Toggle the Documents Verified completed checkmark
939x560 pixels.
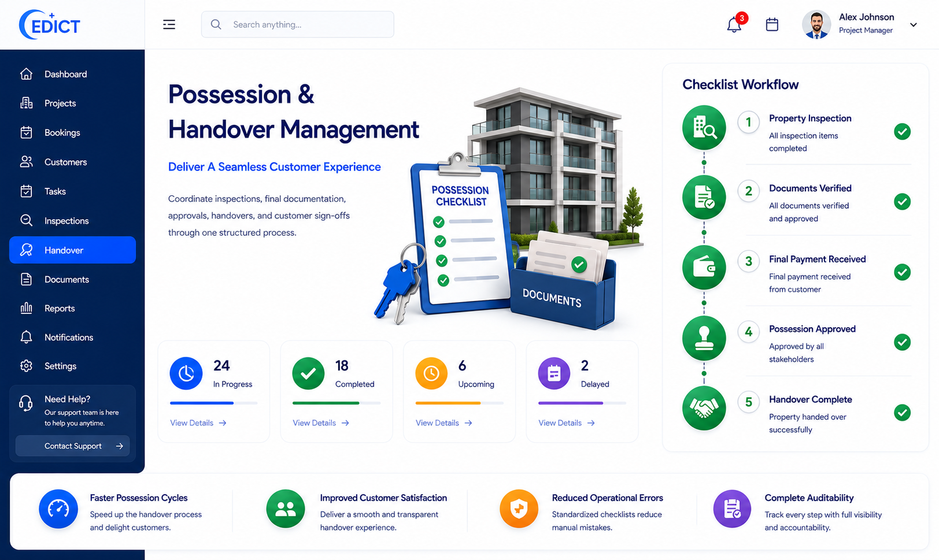902,202
